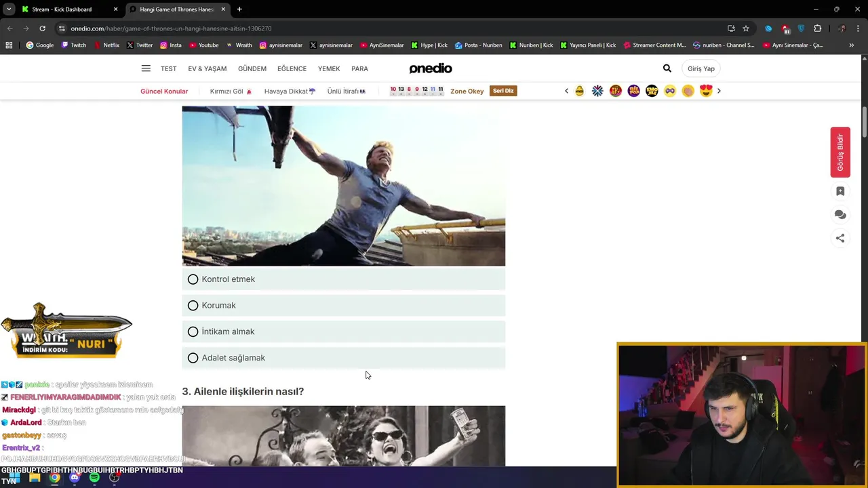Open the GÜNDEM menu item
The image size is (868, 488).
[252, 68]
